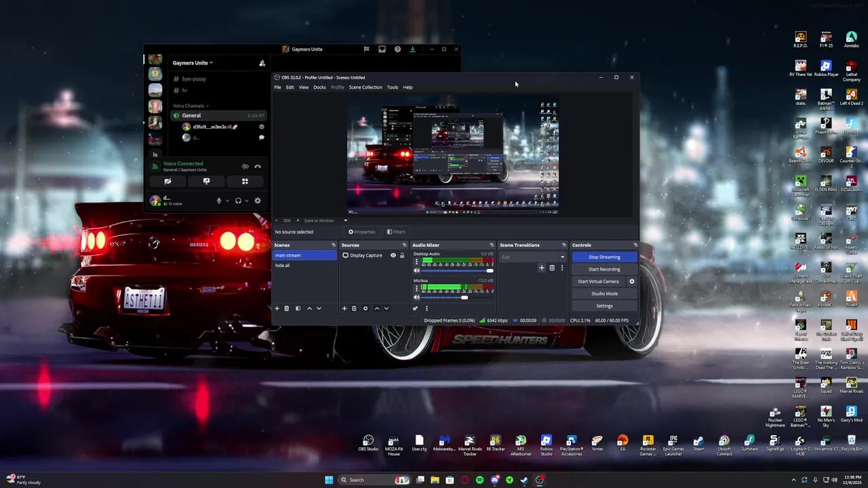Image resolution: width=868 pixels, height=488 pixels.
Task: Toggle Discord headphones deafen
Action: (238, 201)
